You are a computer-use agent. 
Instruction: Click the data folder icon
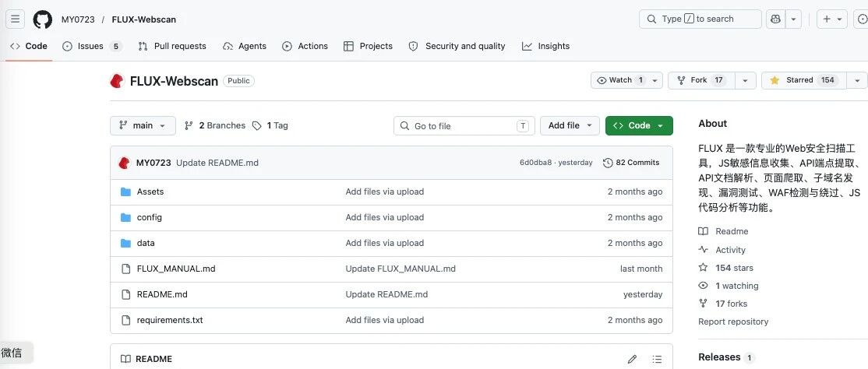click(x=125, y=243)
